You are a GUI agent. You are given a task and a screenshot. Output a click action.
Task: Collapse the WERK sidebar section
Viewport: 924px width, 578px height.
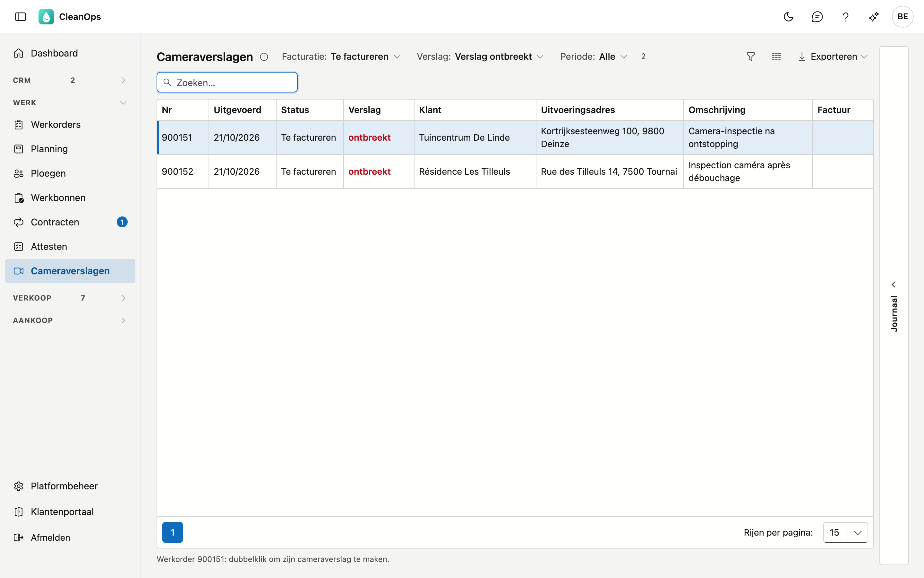pos(70,103)
